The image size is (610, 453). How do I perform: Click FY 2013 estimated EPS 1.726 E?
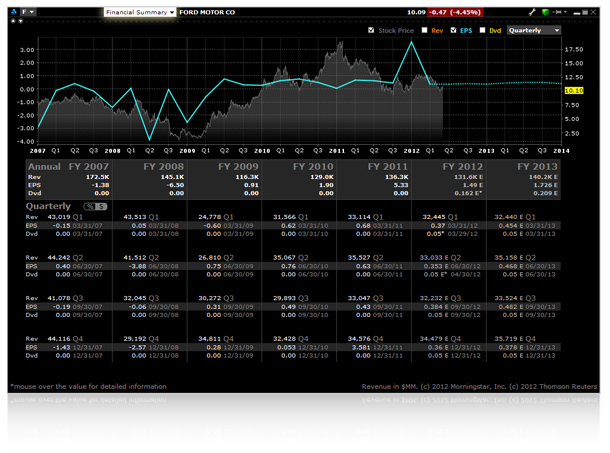(x=545, y=185)
